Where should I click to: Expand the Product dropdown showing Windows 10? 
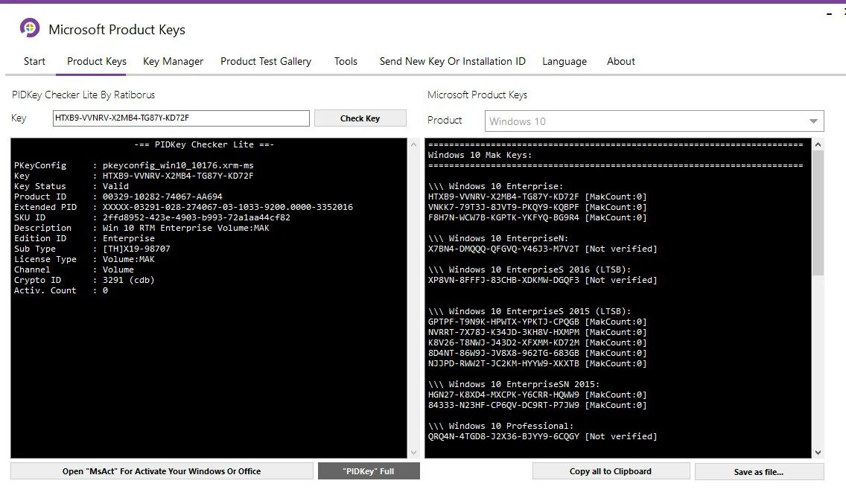click(x=654, y=121)
